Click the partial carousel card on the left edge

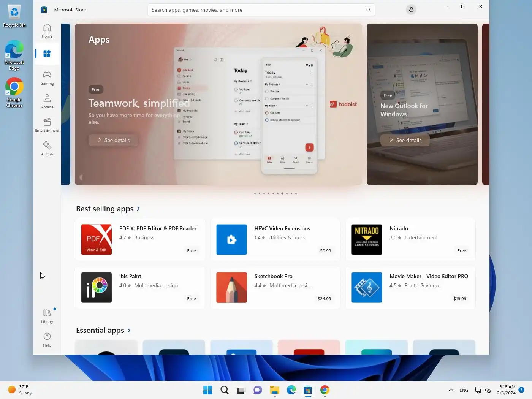click(66, 104)
